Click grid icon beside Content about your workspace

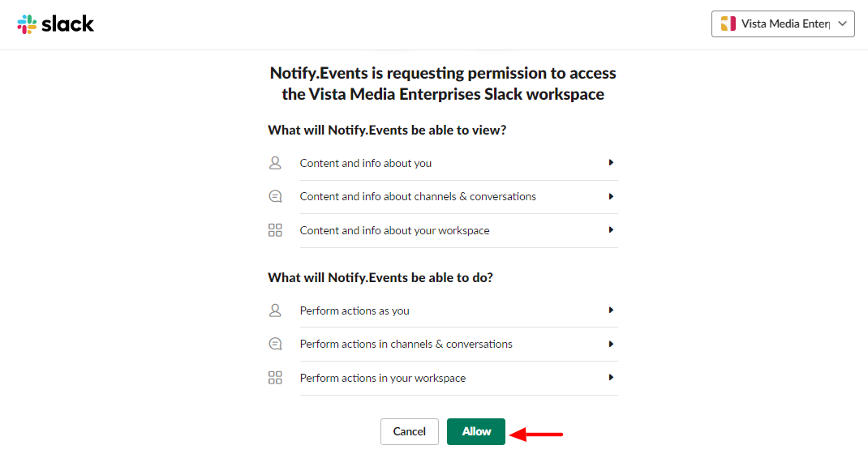point(275,230)
